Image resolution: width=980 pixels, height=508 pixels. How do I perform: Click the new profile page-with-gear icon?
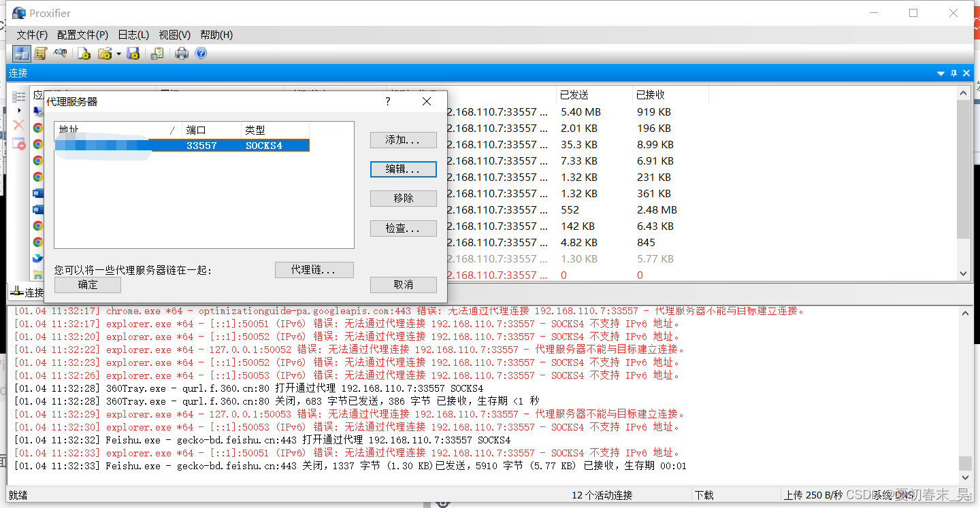pos(84,54)
